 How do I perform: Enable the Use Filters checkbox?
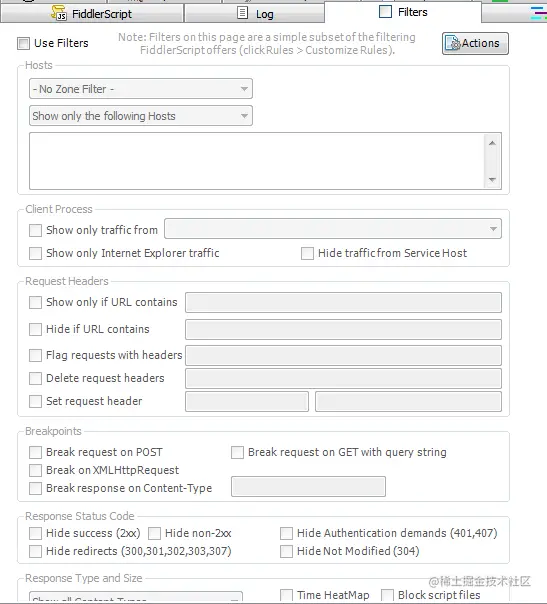click(x=23, y=43)
